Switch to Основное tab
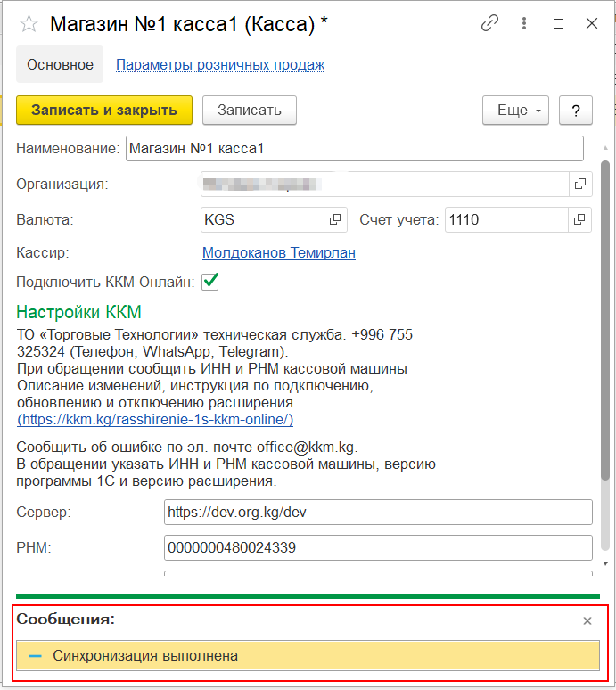 pyautogui.click(x=60, y=64)
